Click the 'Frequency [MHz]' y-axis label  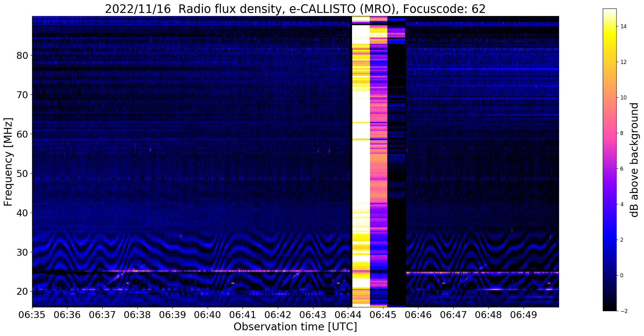coord(8,162)
